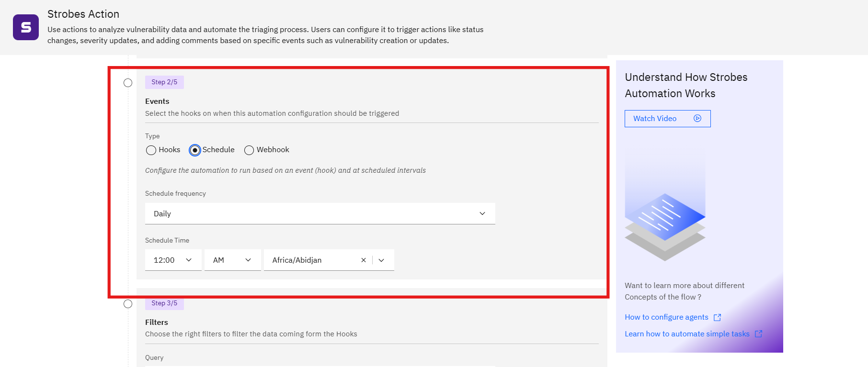Clear the Africa/Abidjan timezone with X
This screenshot has height=367, width=868.
pos(364,260)
